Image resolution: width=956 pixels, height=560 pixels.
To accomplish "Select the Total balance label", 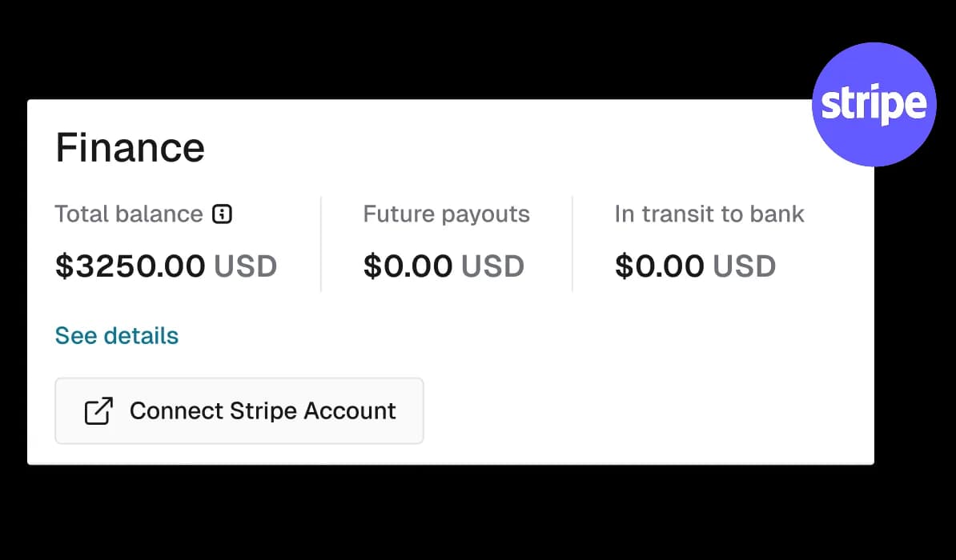I will (128, 214).
